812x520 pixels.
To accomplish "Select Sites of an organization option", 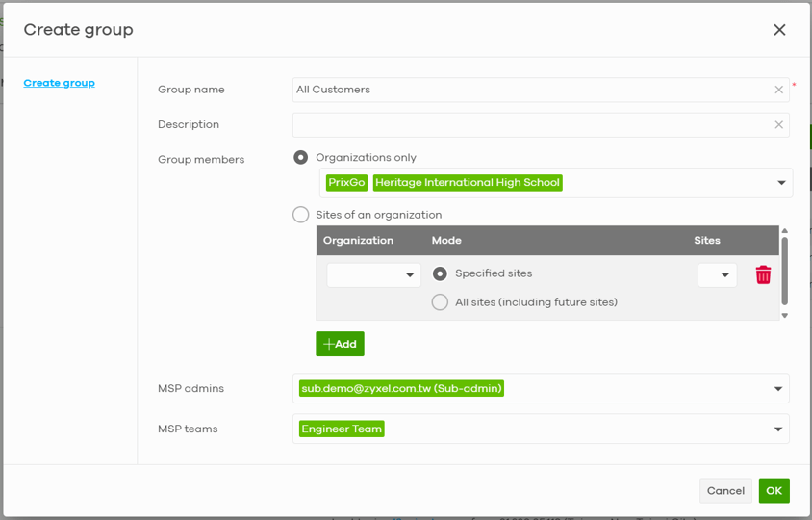I will 301,215.
